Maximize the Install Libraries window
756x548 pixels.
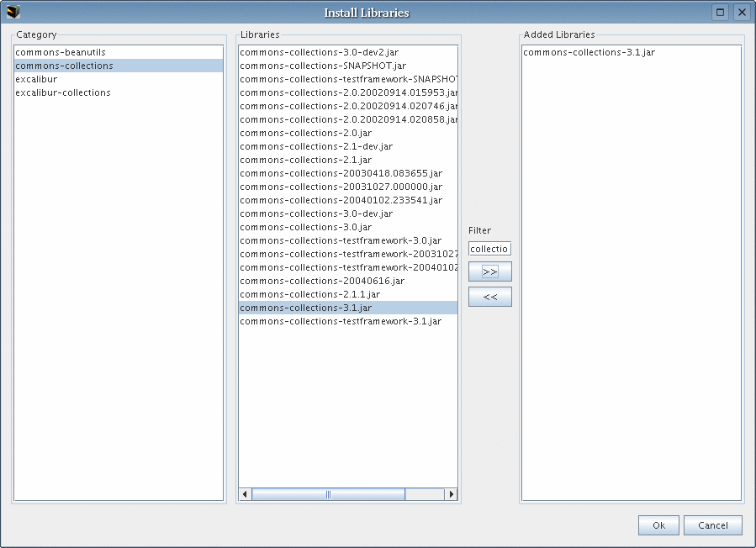click(x=721, y=12)
